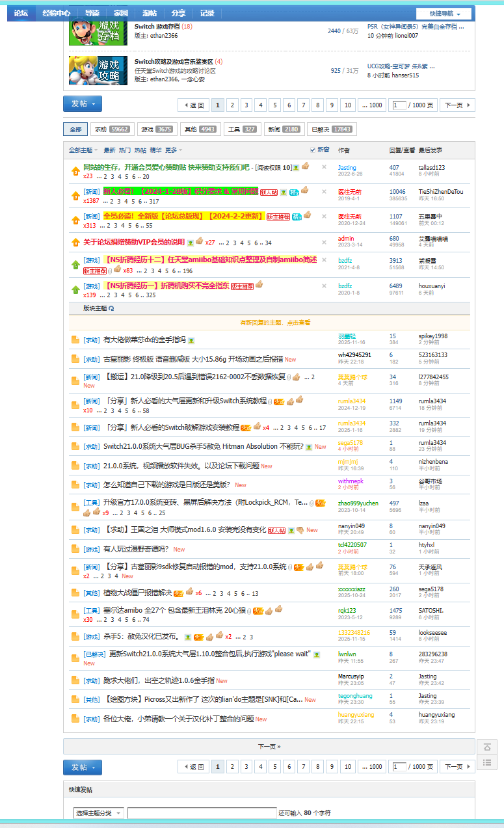This screenshot has height=828, width=504.
Task: Filter threads by 求助 59662 category
Action: 112,129
